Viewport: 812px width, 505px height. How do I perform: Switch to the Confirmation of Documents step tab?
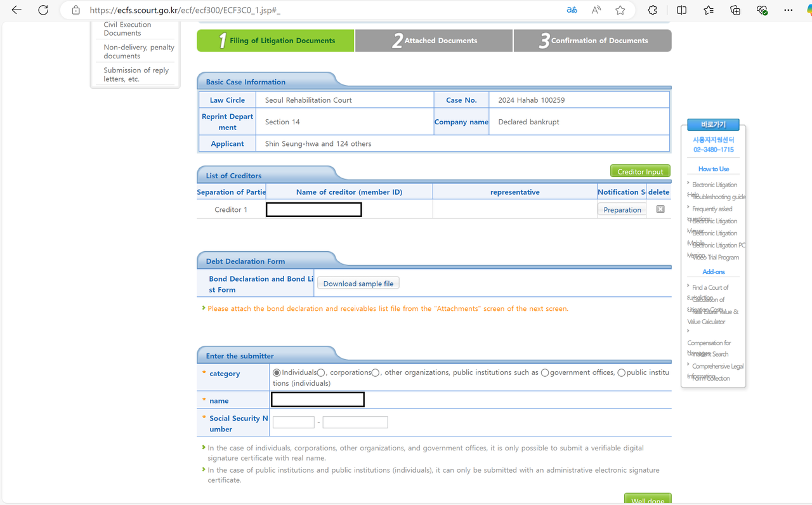[593, 41]
